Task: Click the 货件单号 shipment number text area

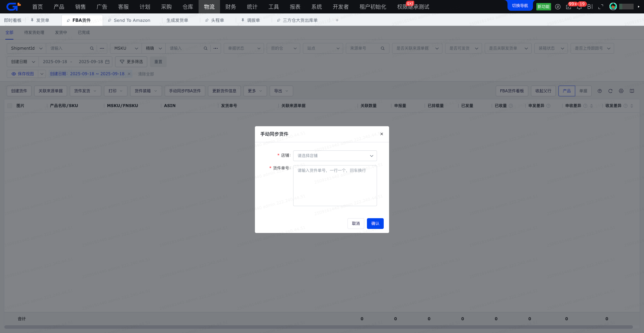Action: [335, 186]
